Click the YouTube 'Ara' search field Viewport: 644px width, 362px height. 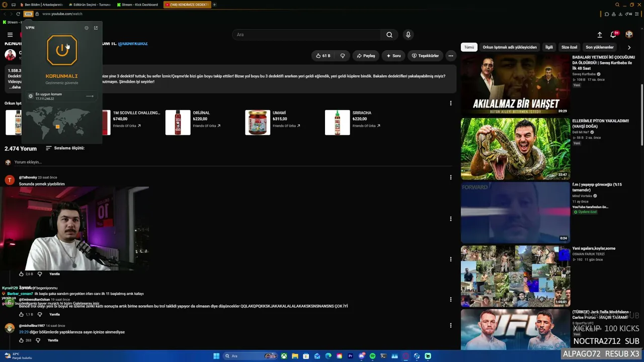(x=306, y=35)
